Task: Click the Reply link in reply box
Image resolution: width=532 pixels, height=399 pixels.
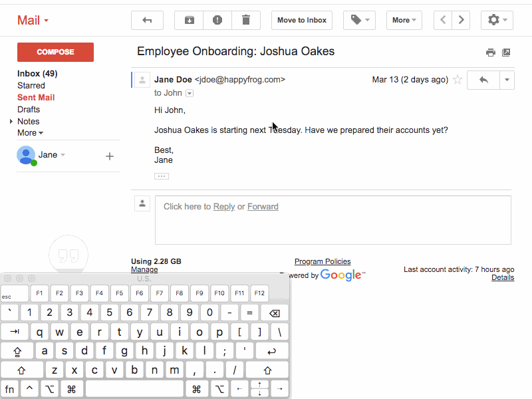Action: tap(224, 207)
